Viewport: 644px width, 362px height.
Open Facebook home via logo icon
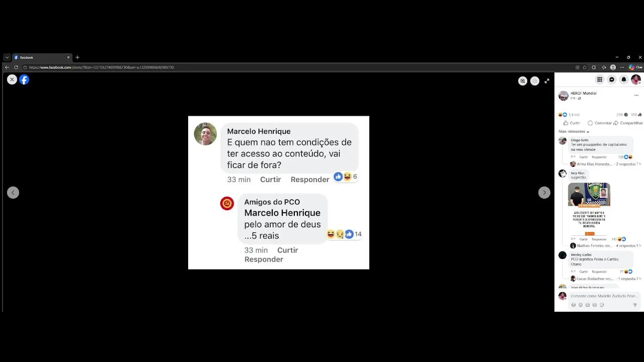pos(24,79)
